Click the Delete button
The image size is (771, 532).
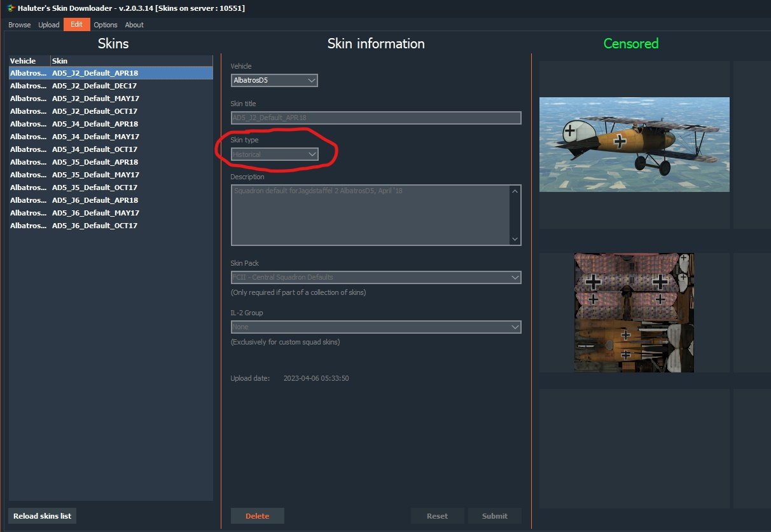(x=257, y=516)
